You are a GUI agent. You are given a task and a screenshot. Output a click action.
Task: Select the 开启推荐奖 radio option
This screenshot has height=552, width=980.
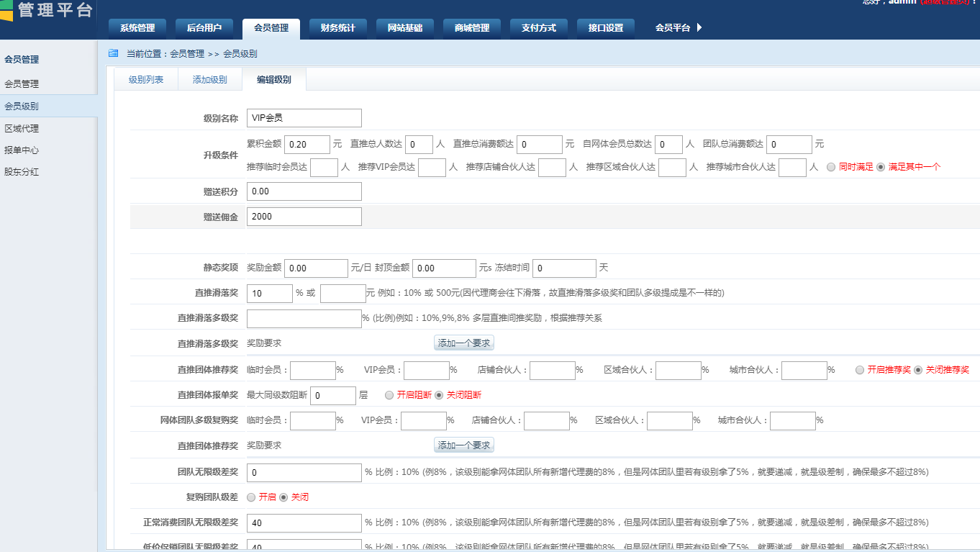tap(860, 370)
